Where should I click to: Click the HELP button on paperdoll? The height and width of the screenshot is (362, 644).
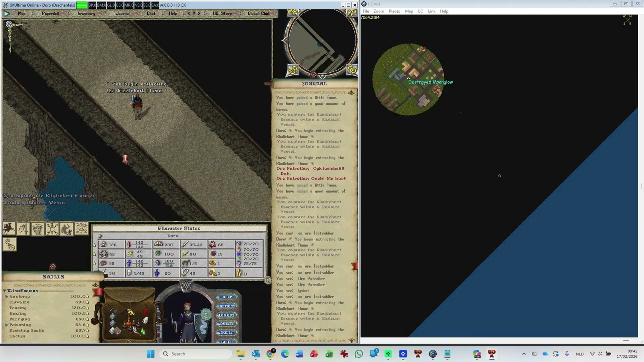(x=227, y=297)
